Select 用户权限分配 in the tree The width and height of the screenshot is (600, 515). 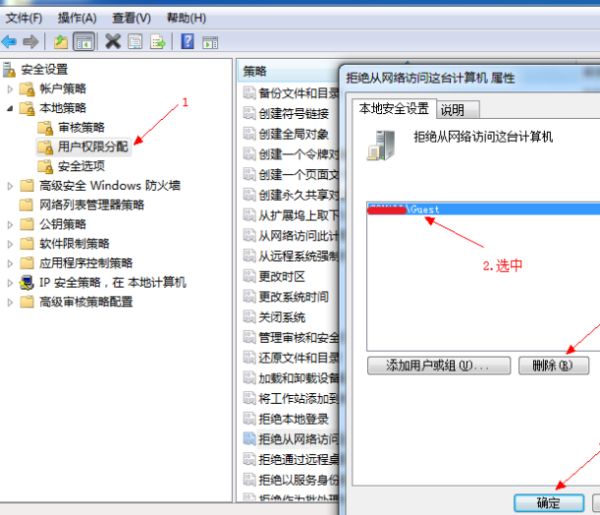tap(94, 147)
